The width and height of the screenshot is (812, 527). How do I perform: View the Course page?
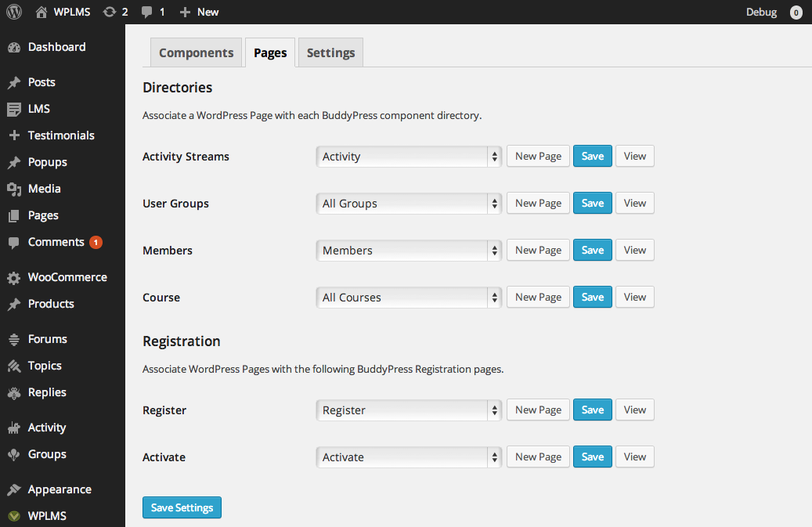635,297
